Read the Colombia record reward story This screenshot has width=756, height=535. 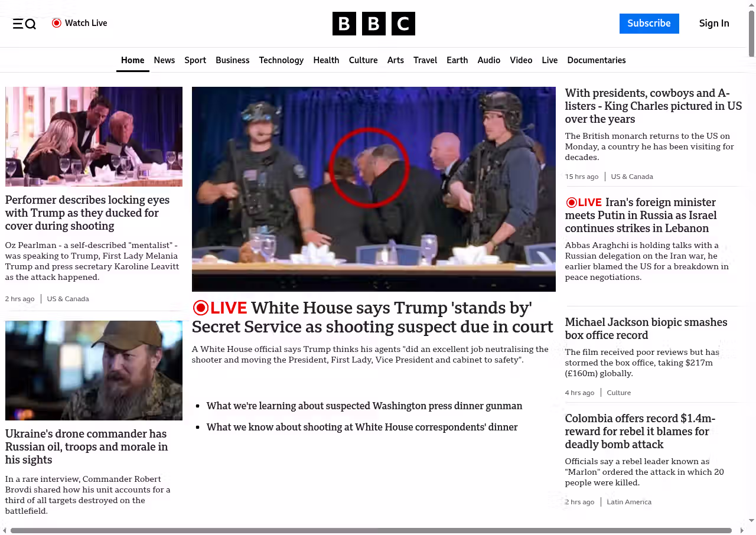(x=640, y=432)
